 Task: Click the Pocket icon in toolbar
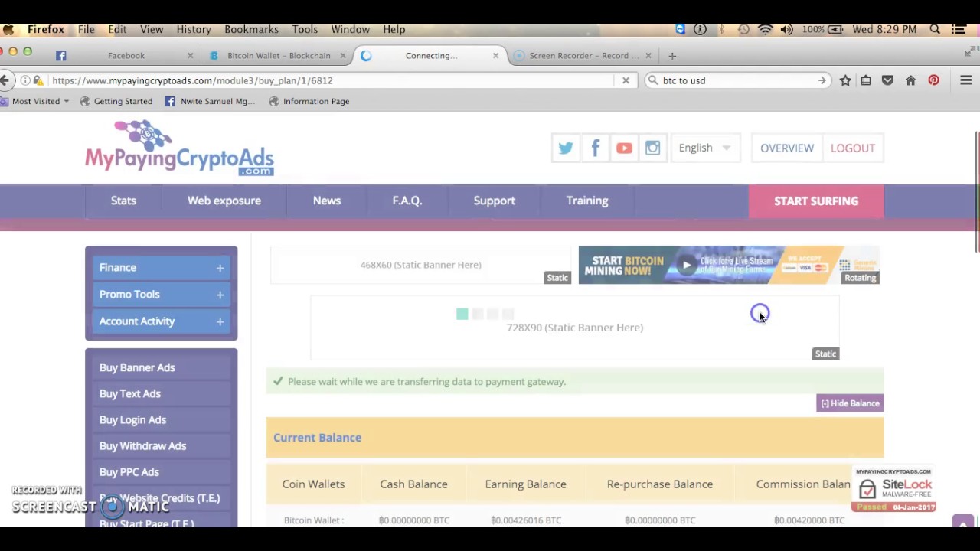point(888,80)
